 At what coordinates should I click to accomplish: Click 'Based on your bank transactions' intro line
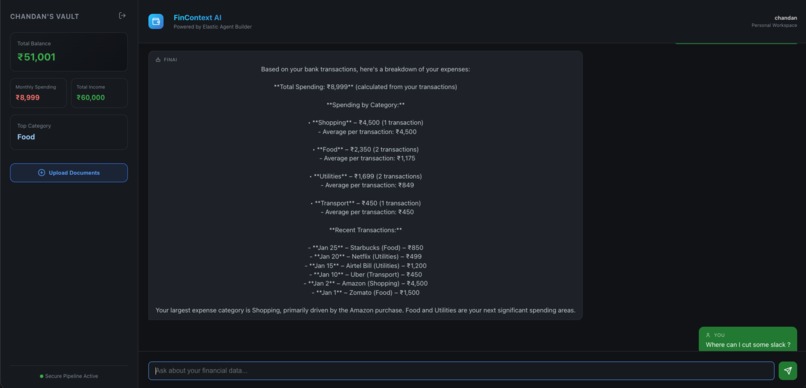tap(365, 69)
